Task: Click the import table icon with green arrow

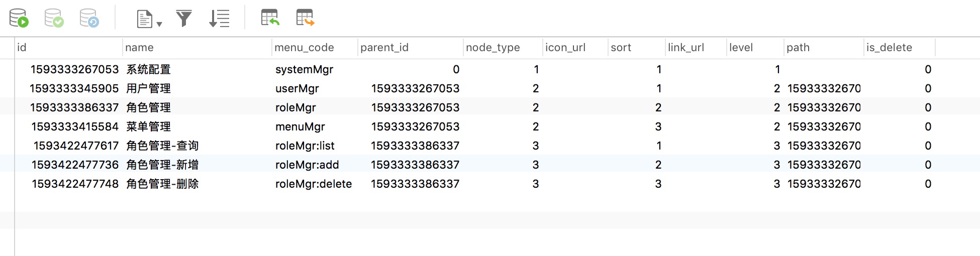Action: [270, 18]
